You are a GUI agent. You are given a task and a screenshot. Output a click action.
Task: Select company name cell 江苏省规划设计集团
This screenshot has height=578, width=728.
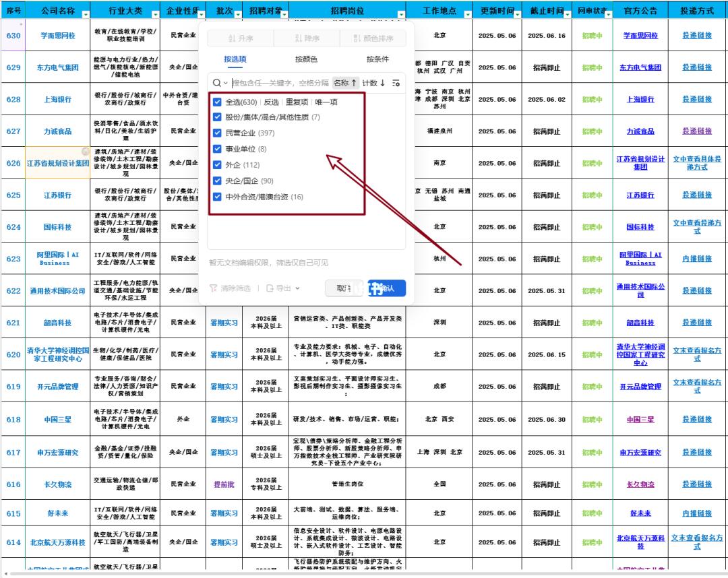tap(57, 163)
